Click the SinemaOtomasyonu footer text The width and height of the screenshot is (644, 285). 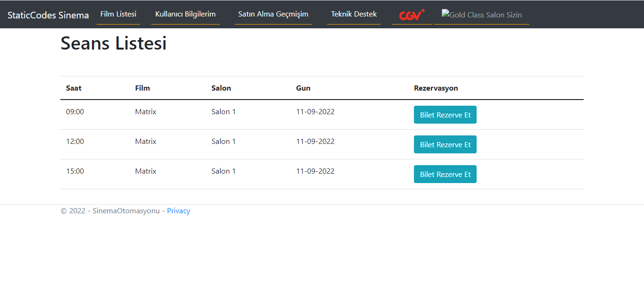tap(125, 210)
